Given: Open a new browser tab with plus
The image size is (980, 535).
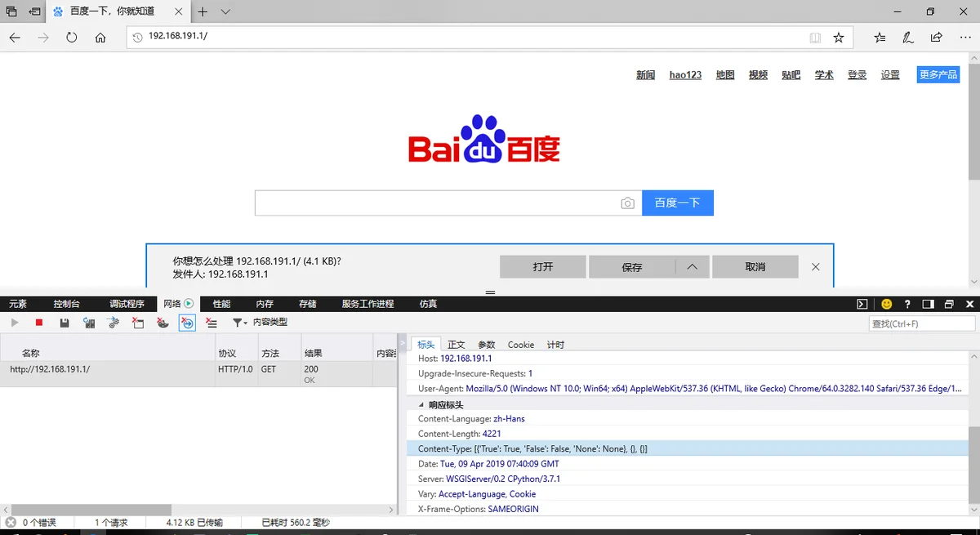Looking at the screenshot, I should pos(203,11).
